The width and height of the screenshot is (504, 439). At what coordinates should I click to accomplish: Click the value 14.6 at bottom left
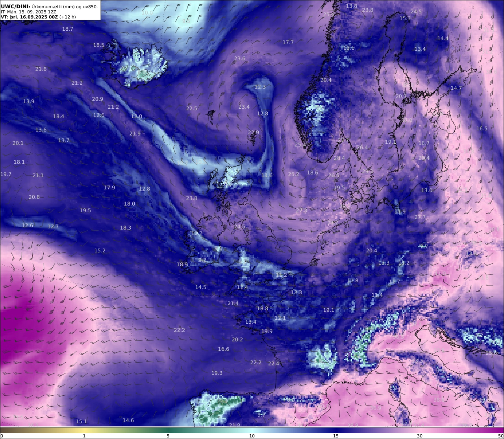pyautogui.click(x=128, y=420)
